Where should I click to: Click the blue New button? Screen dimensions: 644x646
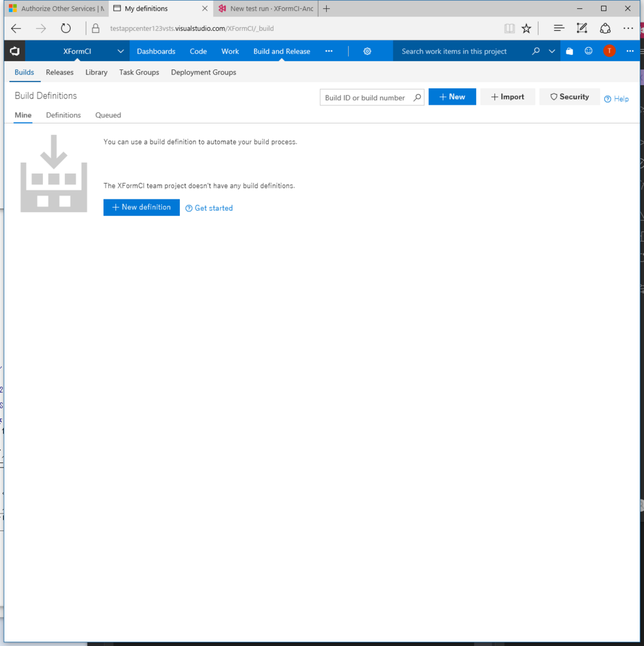click(x=452, y=97)
